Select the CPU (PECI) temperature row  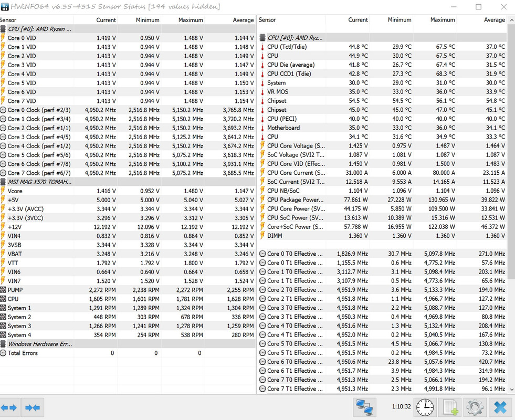pos(383,119)
